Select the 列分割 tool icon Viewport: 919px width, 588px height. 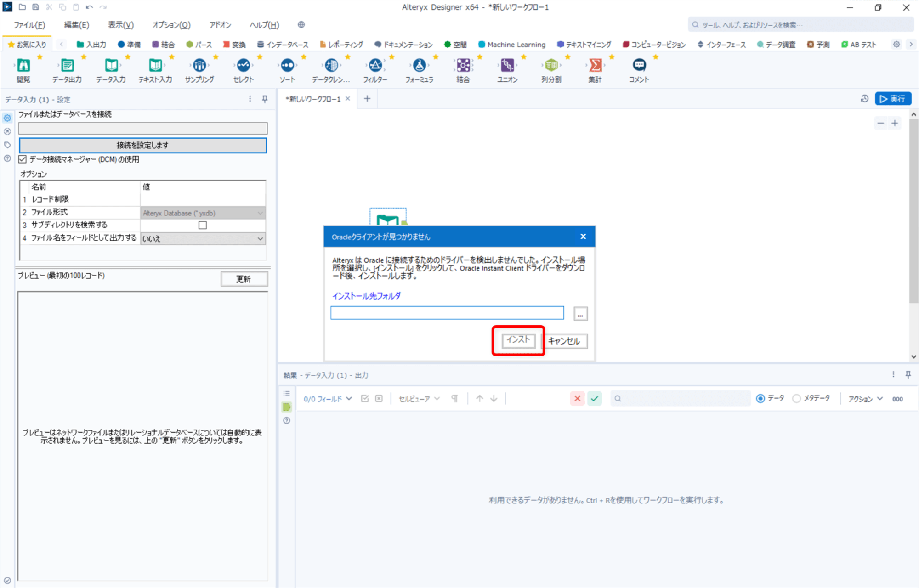pyautogui.click(x=551, y=65)
